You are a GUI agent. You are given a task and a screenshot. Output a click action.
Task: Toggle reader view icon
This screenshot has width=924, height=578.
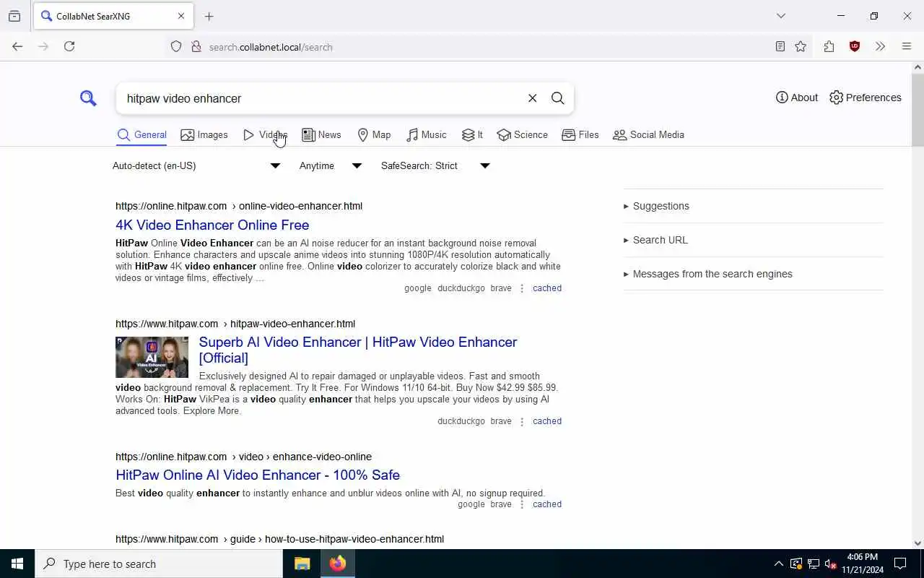(x=780, y=46)
